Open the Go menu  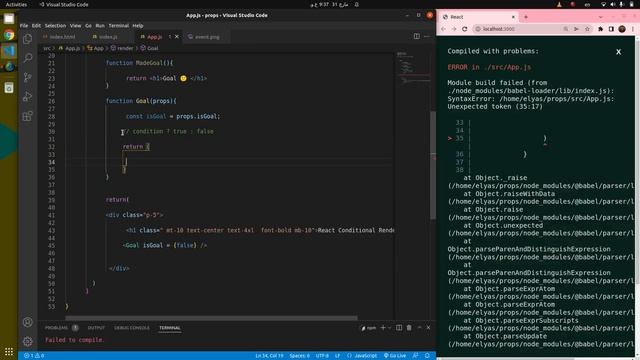click(88, 25)
